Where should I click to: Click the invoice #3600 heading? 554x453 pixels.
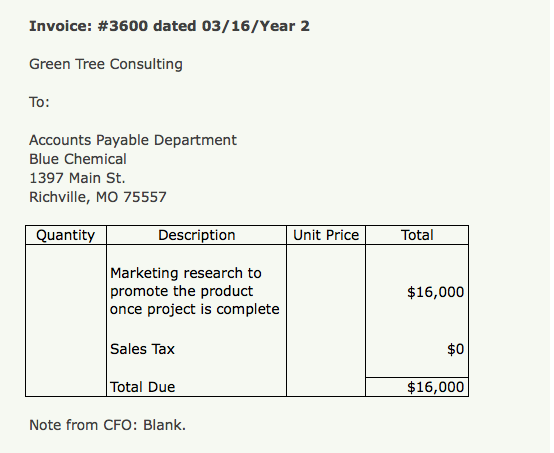pos(169,26)
